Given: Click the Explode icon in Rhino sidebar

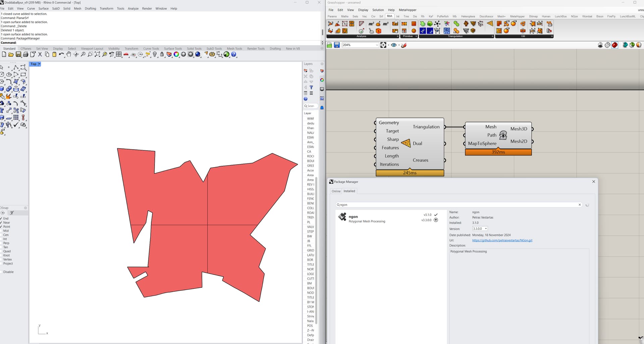Looking at the screenshot, I should pyautogui.click(x=9, y=96).
